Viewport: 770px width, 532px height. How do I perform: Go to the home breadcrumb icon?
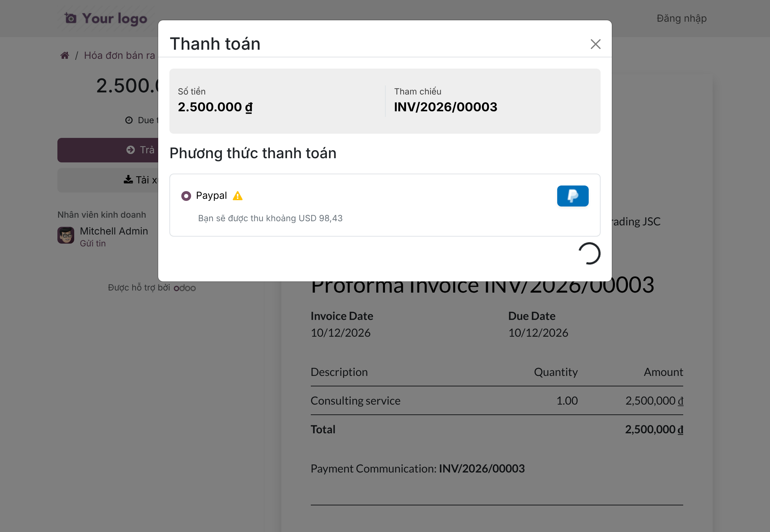tap(65, 55)
